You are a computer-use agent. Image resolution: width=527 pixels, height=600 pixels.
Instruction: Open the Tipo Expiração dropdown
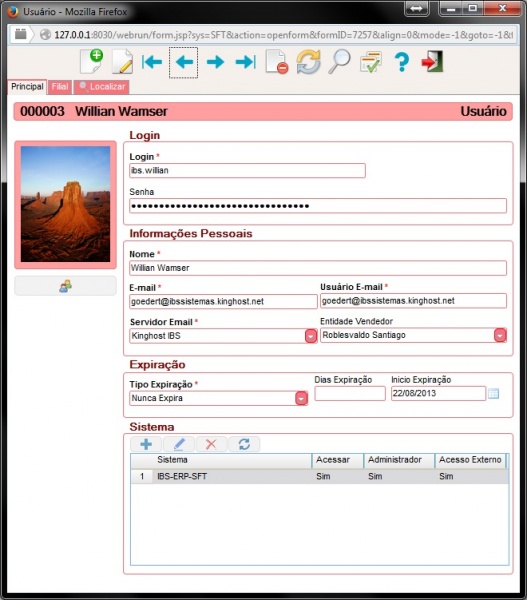pyautogui.click(x=301, y=398)
